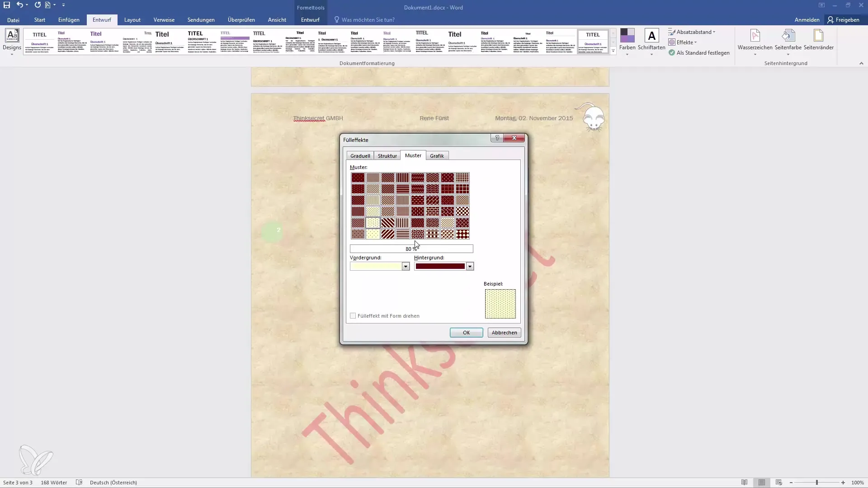This screenshot has width=868, height=488.
Task: Open proofing errors icon in status bar
Action: (x=79, y=483)
